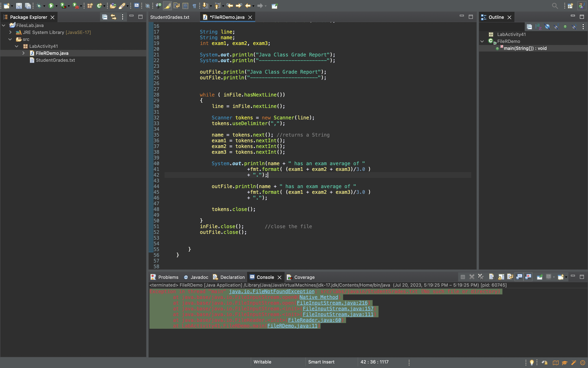Toggle Outline alphabetical sort
Screen dimensions: 588x368
[x=538, y=27]
